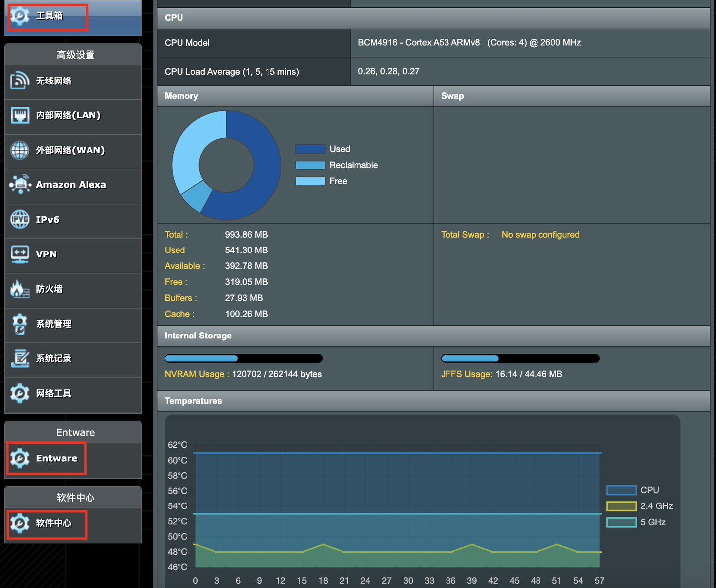The image size is (716, 588).
Task: Open 无线网络 settings
Action: [x=73, y=83]
